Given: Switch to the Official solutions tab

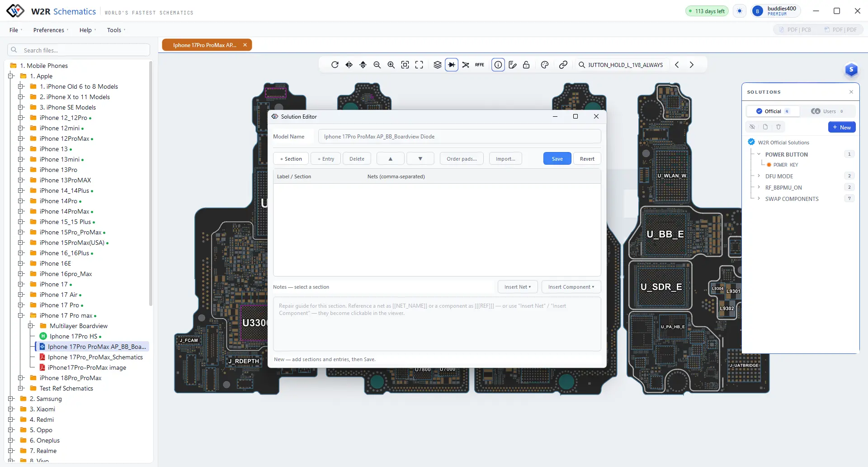Looking at the screenshot, I should 773,111.
